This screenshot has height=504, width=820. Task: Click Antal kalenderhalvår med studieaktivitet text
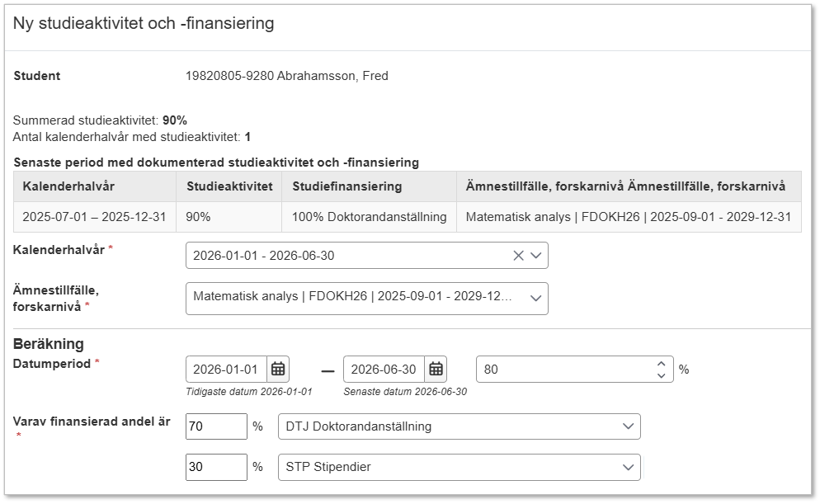point(132,137)
